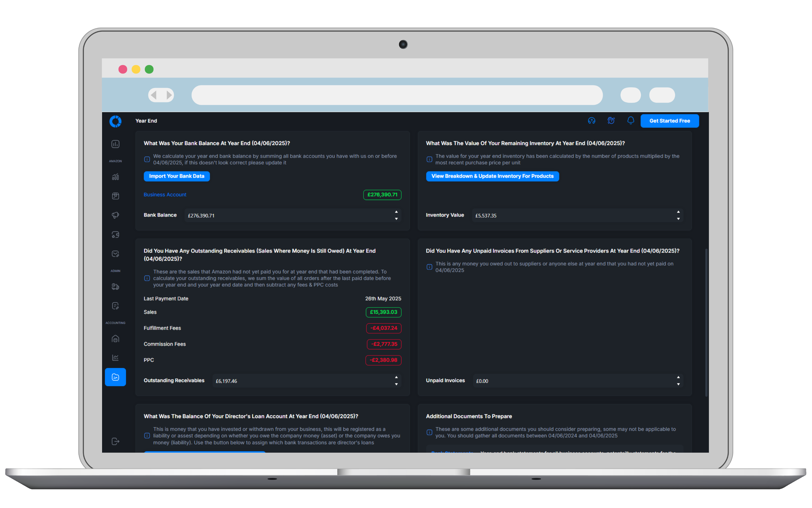The image size is (812, 508).
Task: Open the note-edit icon under Admin
Action: point(115,306)
